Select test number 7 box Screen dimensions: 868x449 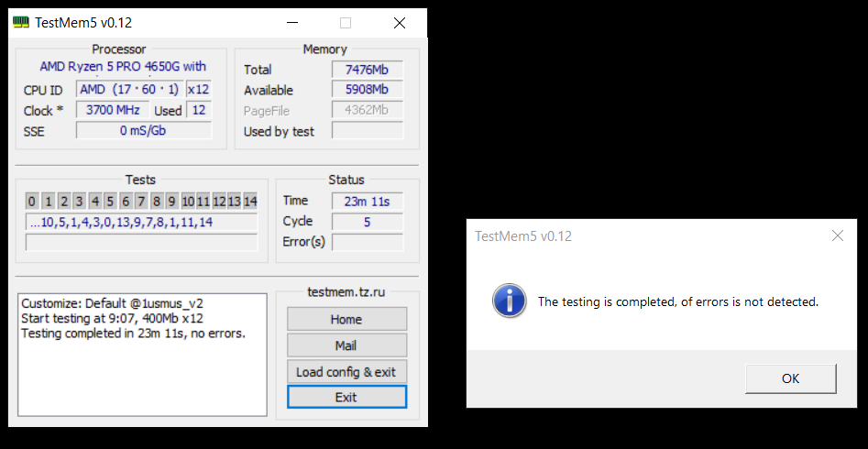pos(141,201)
